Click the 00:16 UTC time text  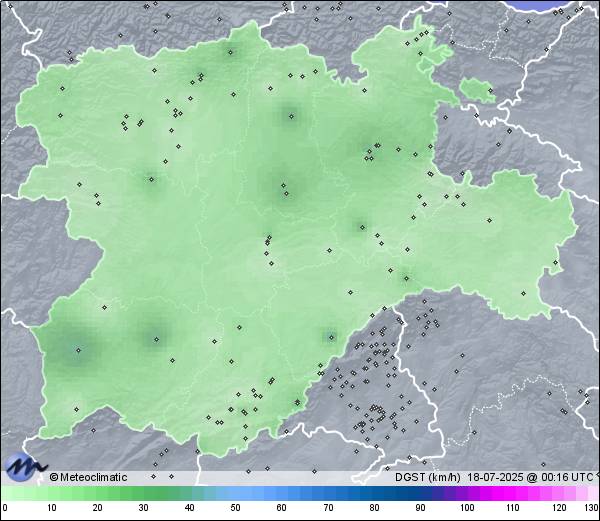point(566,477)
